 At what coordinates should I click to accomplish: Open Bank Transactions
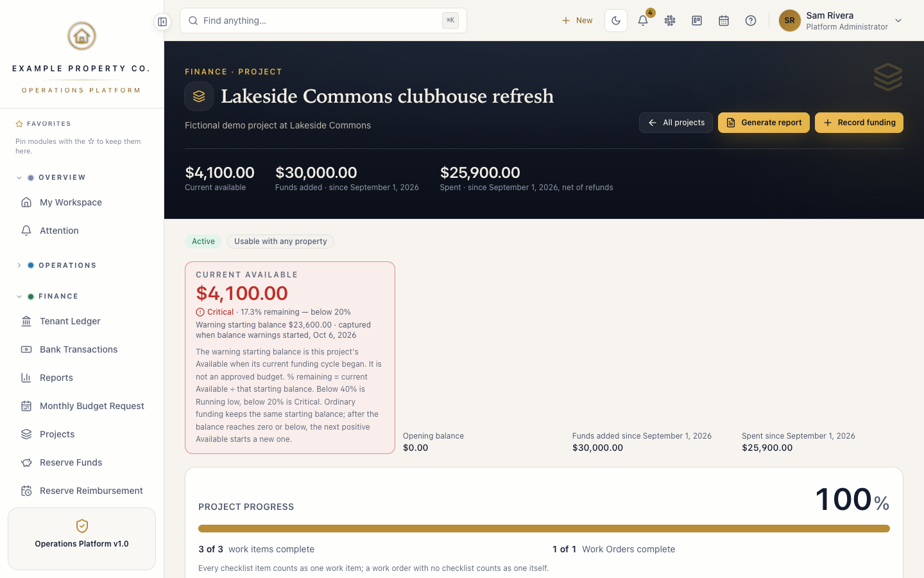pos(81,349)
